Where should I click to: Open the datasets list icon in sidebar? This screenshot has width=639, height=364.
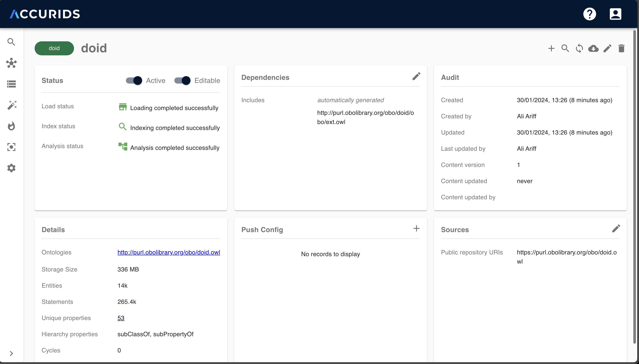click(x=11, y=84)
